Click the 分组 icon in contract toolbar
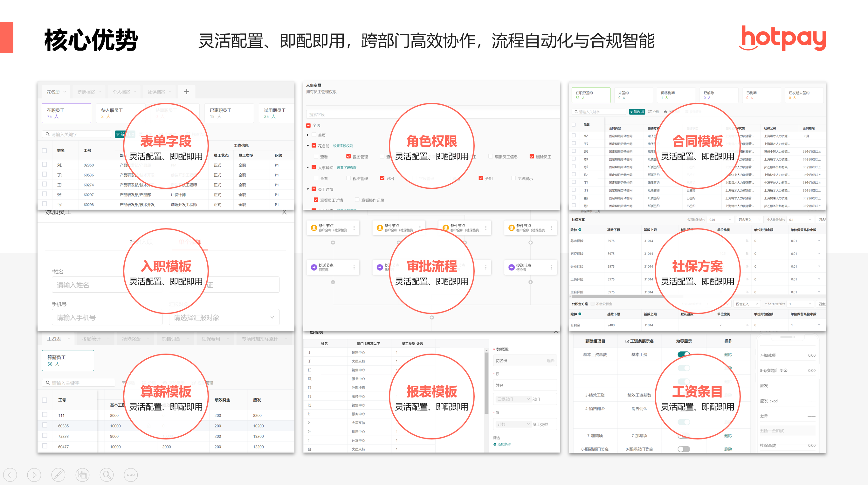The height and width of the screenshot is (485, 868). coord(650,112)
